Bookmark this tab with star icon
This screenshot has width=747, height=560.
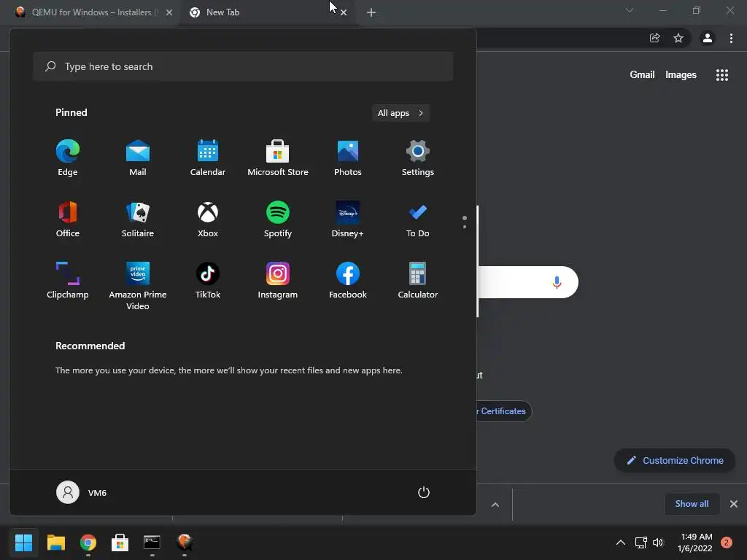(678, 38)
